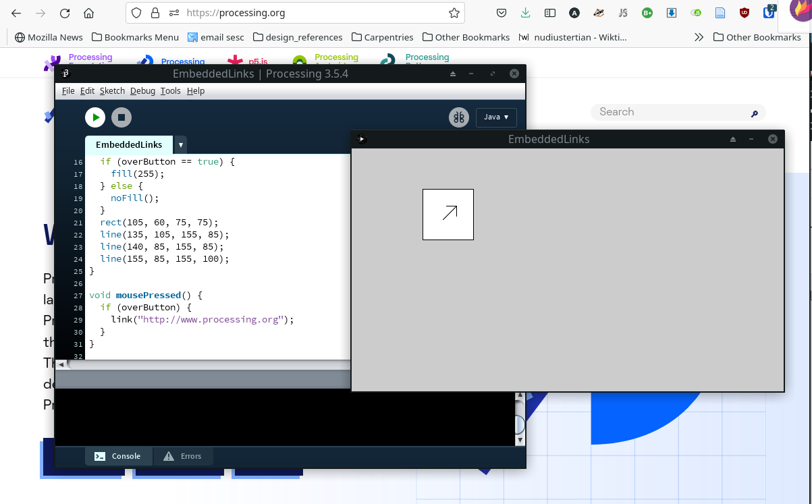Click the blue download arrow extension icon
Viewport: 812px width, 504px height.
[x=672, y=13]
